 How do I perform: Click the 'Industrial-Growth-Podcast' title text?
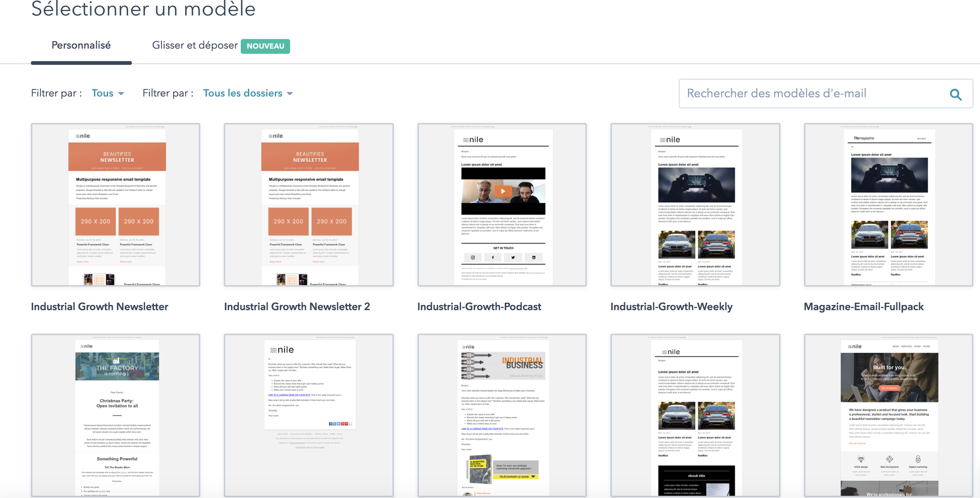pyautogui.click(x=479, y=306)
